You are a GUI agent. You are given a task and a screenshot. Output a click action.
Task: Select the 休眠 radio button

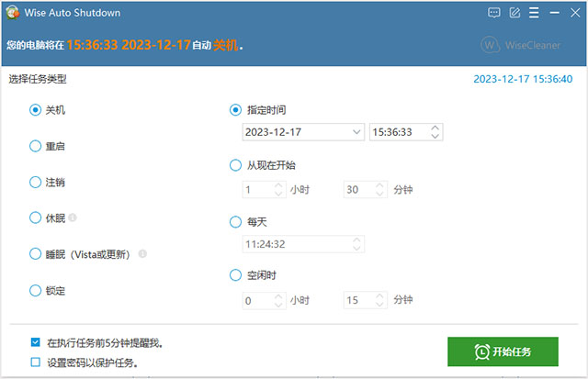click(x=35, y=217)
